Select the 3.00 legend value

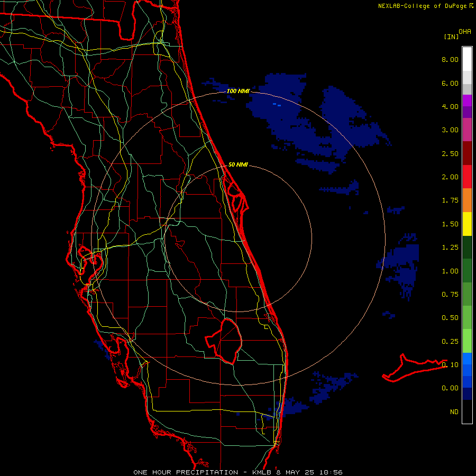click(450, 130)
